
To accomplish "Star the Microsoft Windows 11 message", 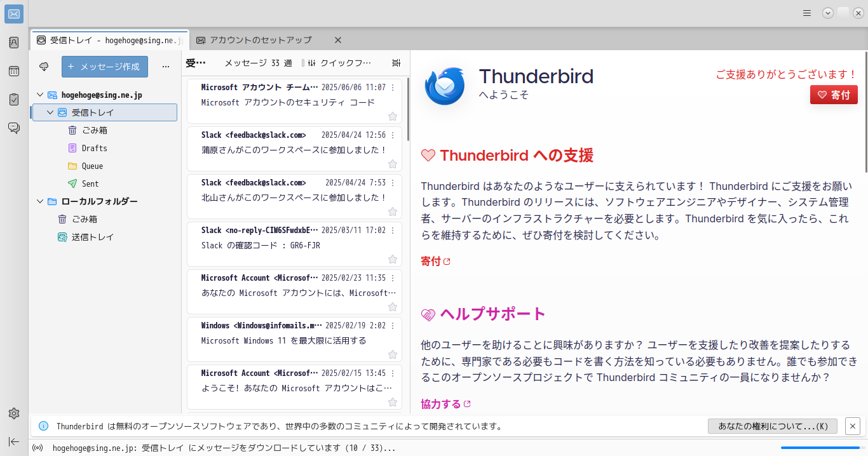I will (393, 354).
